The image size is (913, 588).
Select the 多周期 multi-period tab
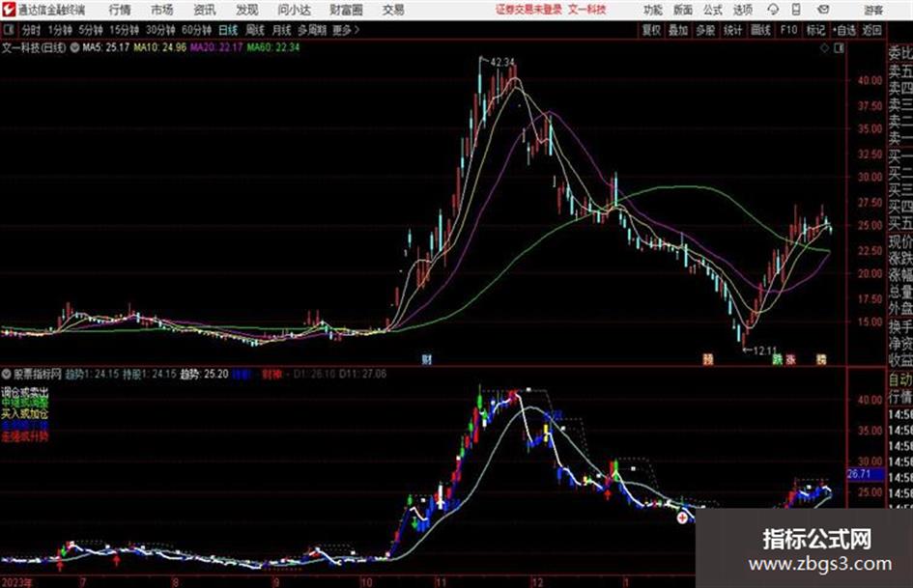coord(311,30)
